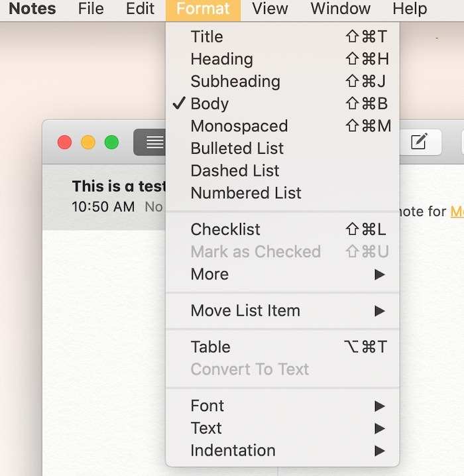Apply Monospaced style
Viewport: 464px width, 476px height.
coord(282,126)
